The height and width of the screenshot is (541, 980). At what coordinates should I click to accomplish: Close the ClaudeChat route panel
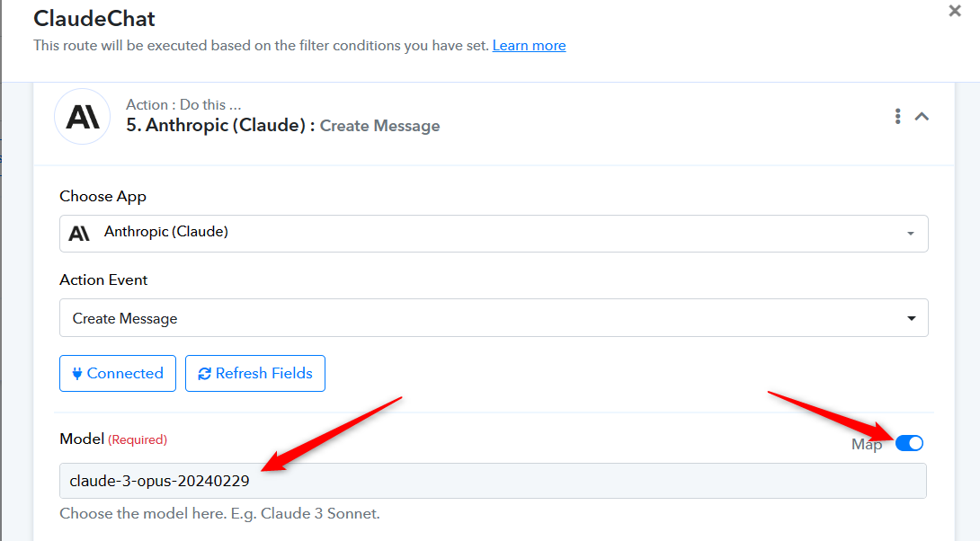tap(955, 11)
